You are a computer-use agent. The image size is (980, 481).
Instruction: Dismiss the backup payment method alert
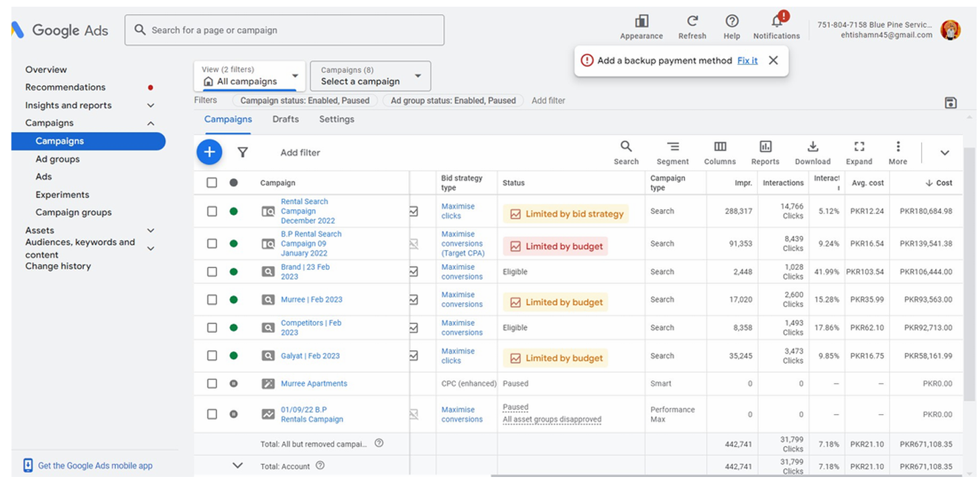point(773,60)
